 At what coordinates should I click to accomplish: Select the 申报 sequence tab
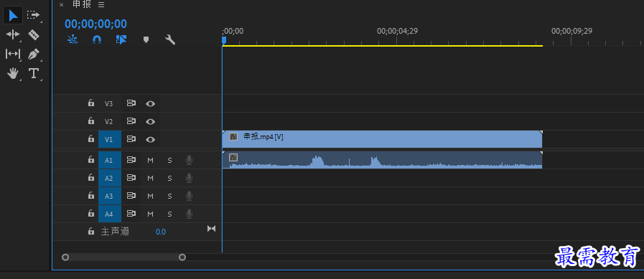[82, 4]
